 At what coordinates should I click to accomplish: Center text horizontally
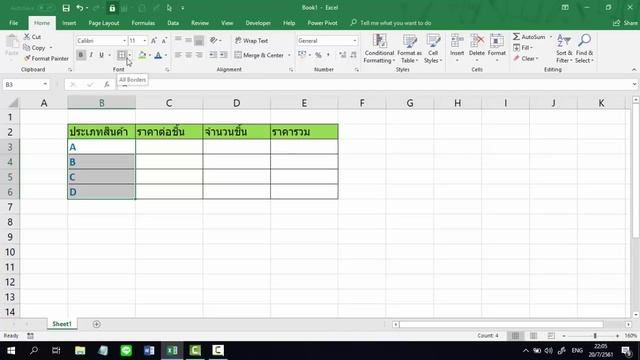[189, 55]
